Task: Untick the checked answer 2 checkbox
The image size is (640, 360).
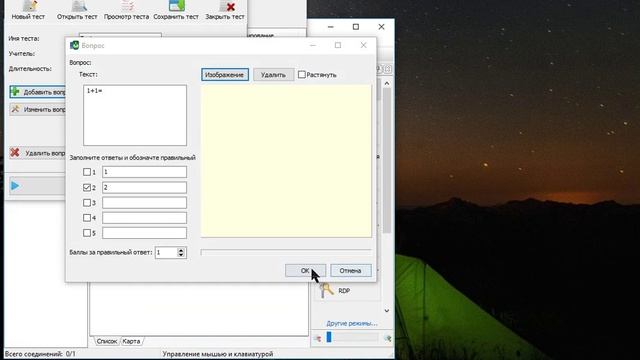Action: tap(87, 187)
